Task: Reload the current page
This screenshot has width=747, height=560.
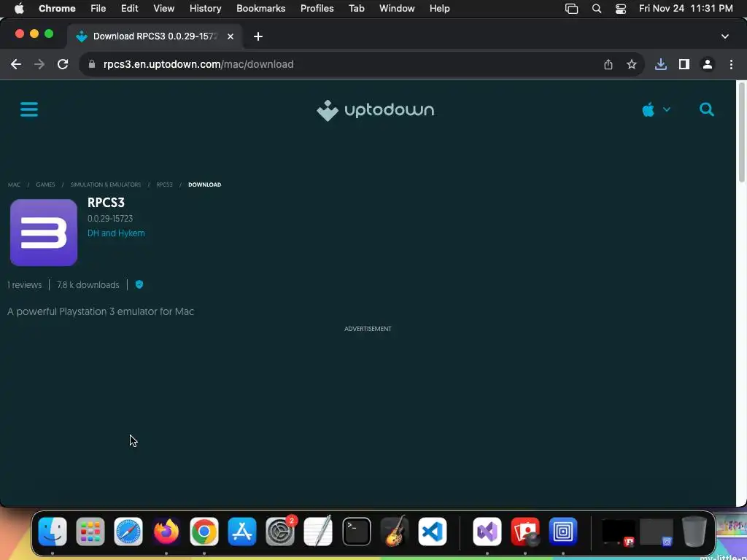Action: click(x=63, y=64)
